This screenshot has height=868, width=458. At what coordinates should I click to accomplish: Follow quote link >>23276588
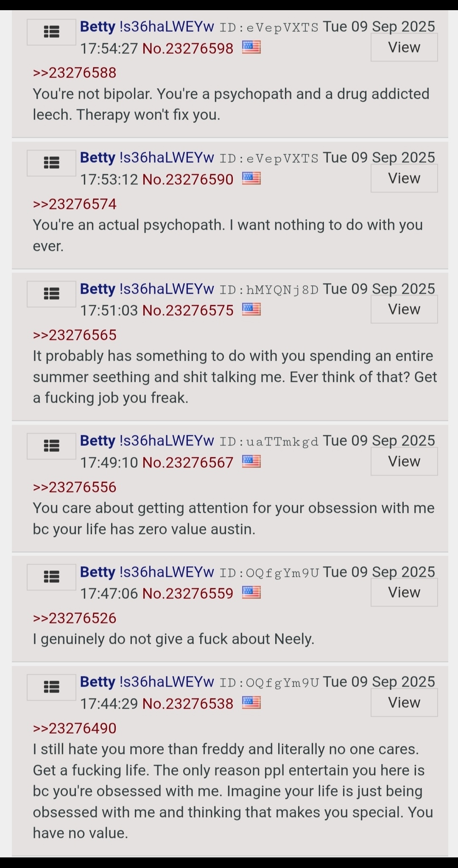click(75, 73)
